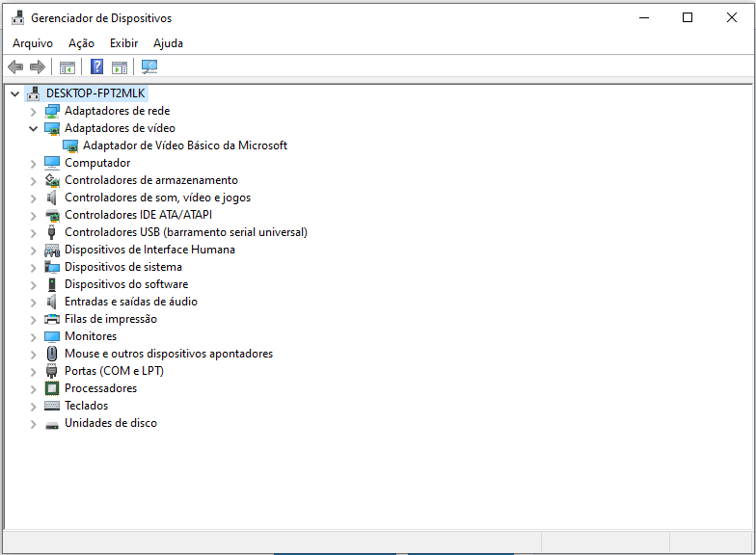Click the USB plug icon for Controladores USB
The width and height of the screenshot is (756, 555).
point(52,232)
